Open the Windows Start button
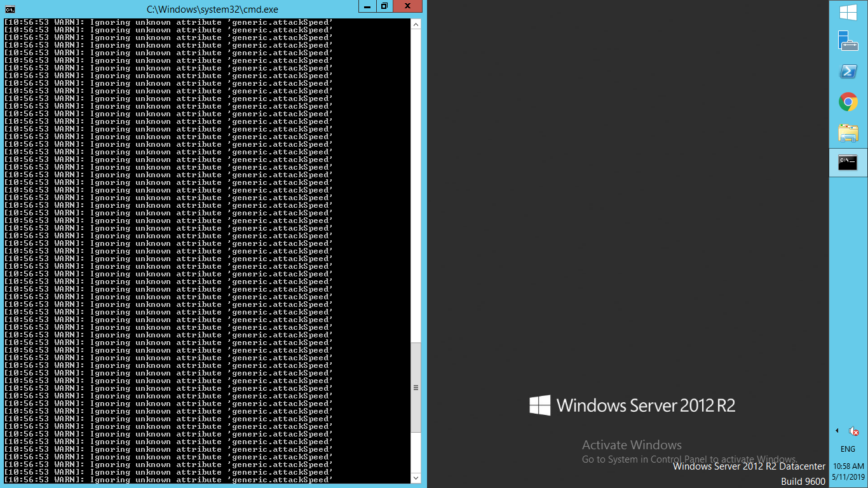 pyautogui.click(x=848, y=13)
